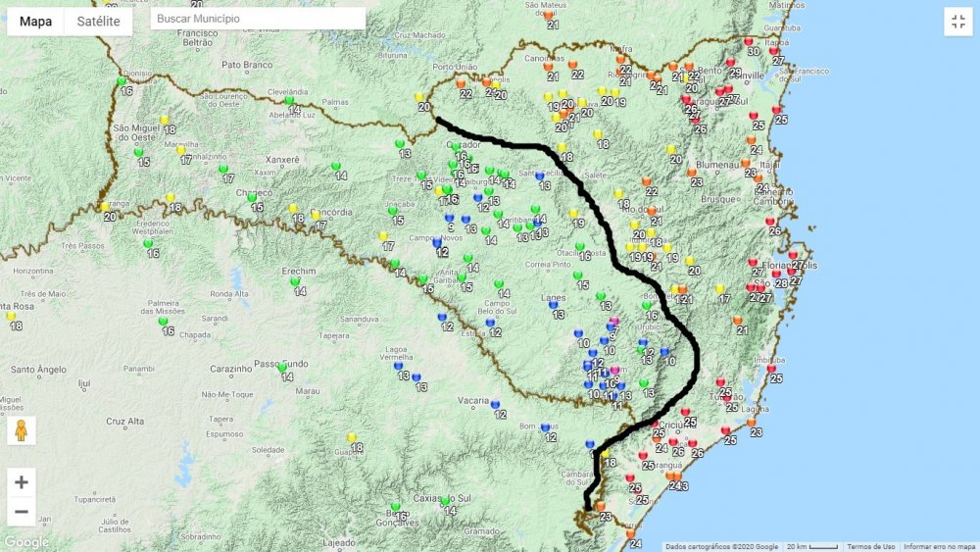Click the Buscar Município search field

258,19
